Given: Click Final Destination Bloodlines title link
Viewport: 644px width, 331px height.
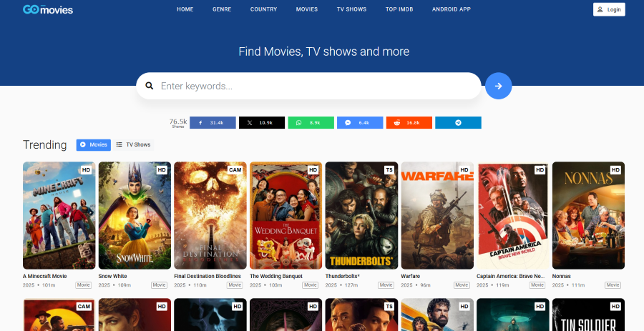Looking at the screenshot, I should 208,276.
